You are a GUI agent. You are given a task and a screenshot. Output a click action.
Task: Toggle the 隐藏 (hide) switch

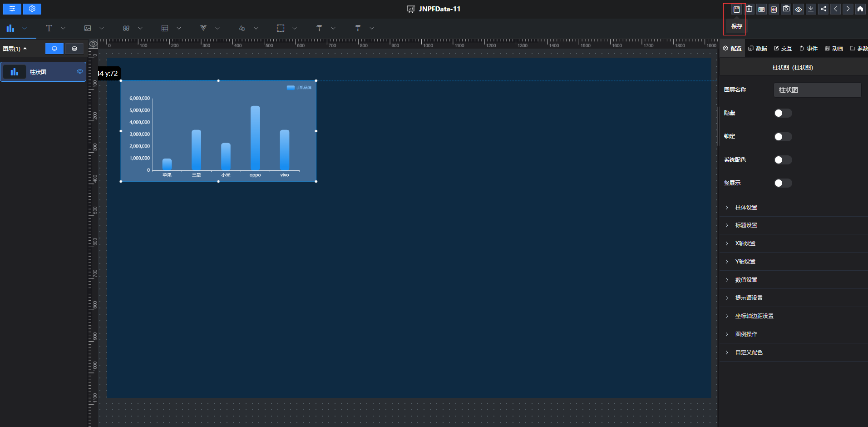(x=783, y=113)
